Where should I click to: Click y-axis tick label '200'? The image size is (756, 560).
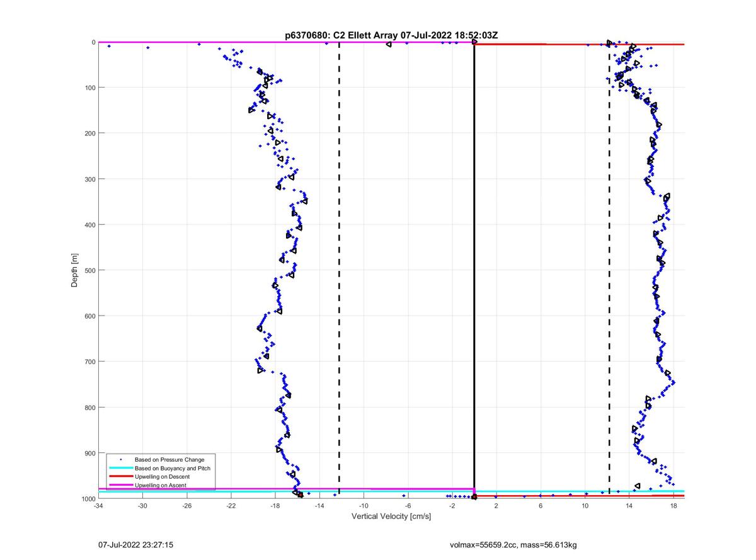[x=89, y=134]
